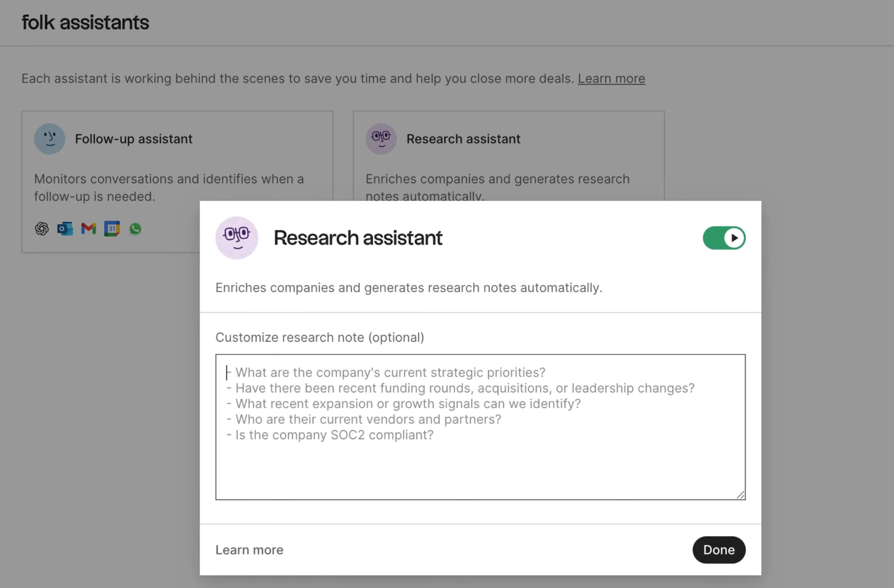Click the Follow-up assistant face avatar

(x=50, y=139)
